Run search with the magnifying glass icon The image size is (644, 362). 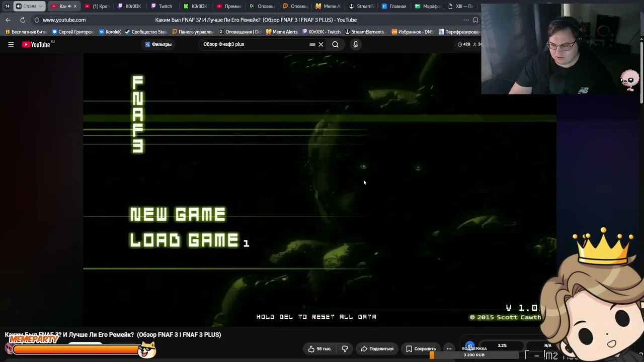pyautogui.click(x=335, y=44)
